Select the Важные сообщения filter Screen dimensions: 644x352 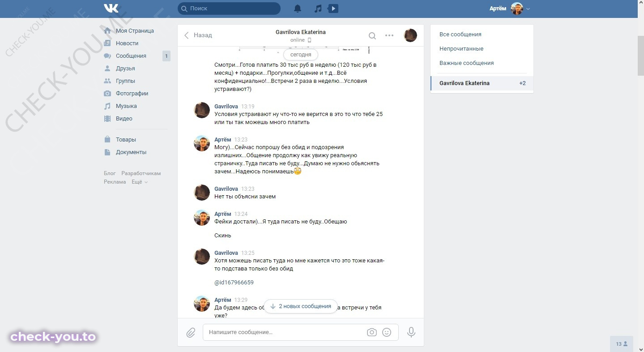(x=467, y=63)
